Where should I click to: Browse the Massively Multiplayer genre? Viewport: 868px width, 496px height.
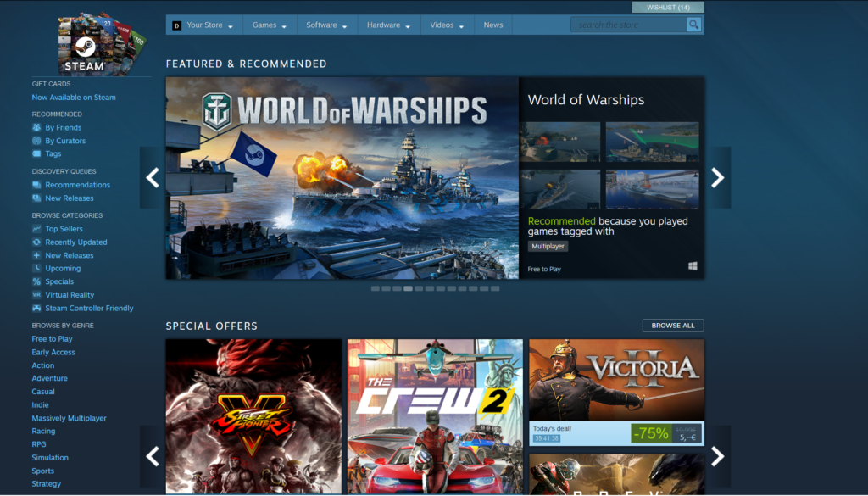[x=69, y=418]
